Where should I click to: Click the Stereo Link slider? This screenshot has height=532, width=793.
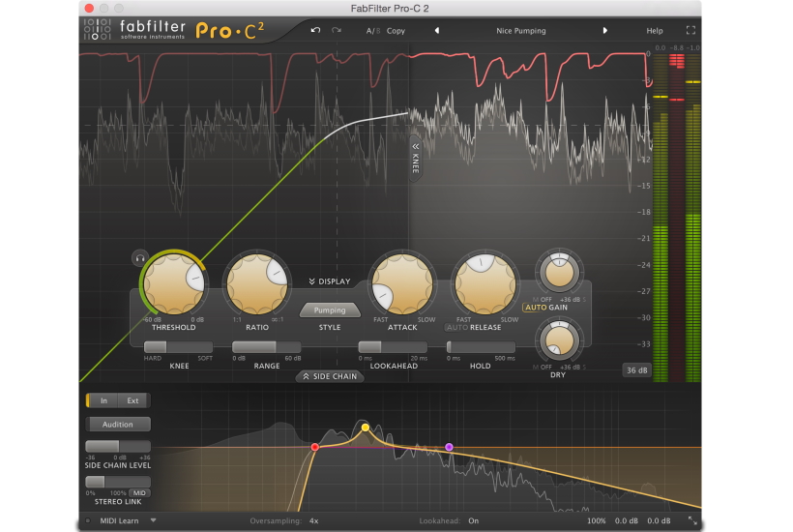(x=118, y=482)
